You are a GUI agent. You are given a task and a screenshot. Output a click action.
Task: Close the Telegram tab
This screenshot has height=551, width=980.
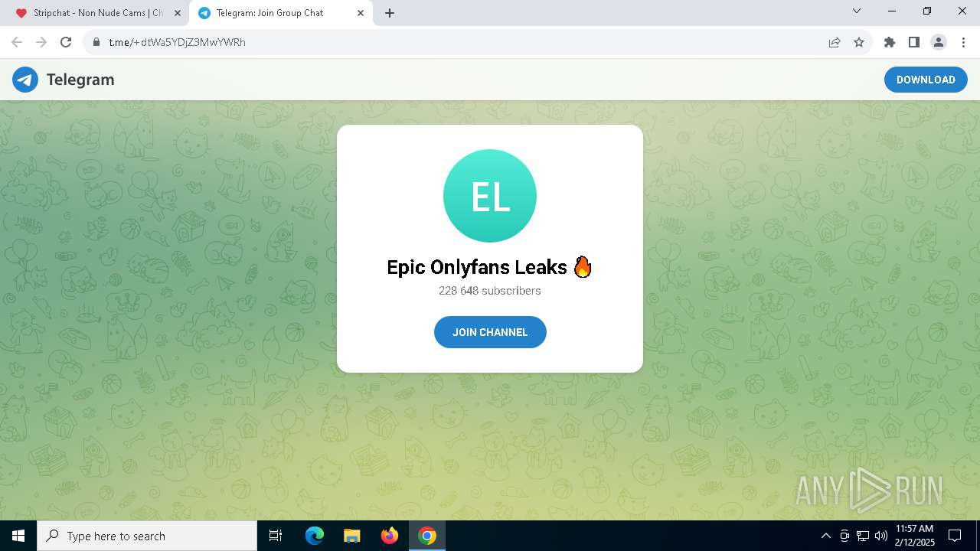tap(361, 13)
